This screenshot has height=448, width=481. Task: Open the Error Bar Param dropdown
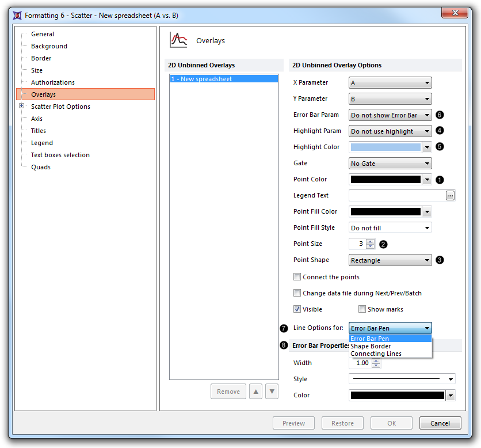[x=390, y=115]
